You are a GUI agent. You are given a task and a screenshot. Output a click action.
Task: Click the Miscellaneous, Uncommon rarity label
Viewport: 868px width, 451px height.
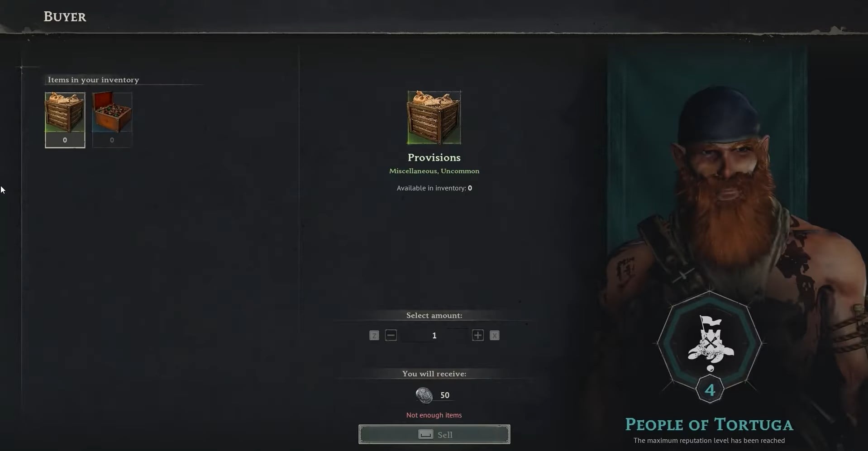tap(434, 171)
